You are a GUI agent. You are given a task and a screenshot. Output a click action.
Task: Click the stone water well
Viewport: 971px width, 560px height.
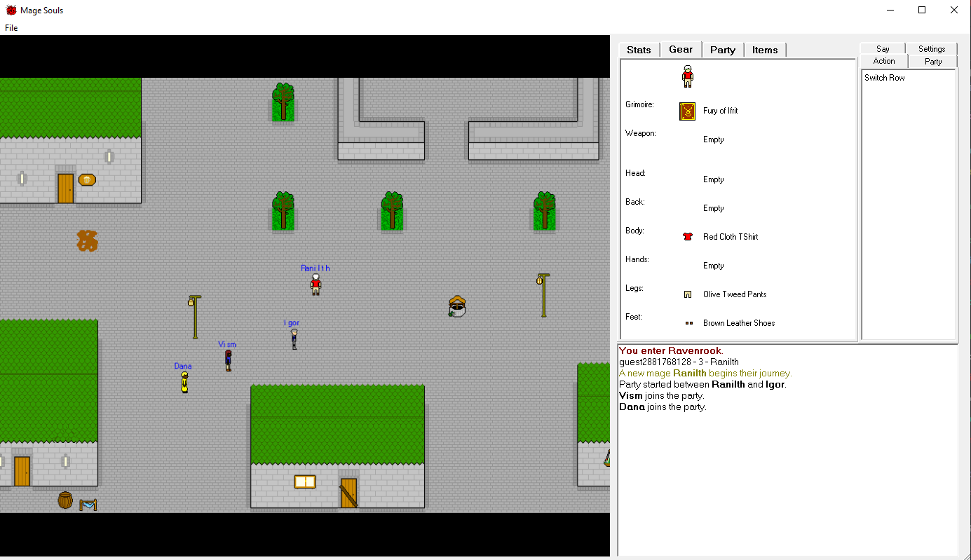(457, 306)
